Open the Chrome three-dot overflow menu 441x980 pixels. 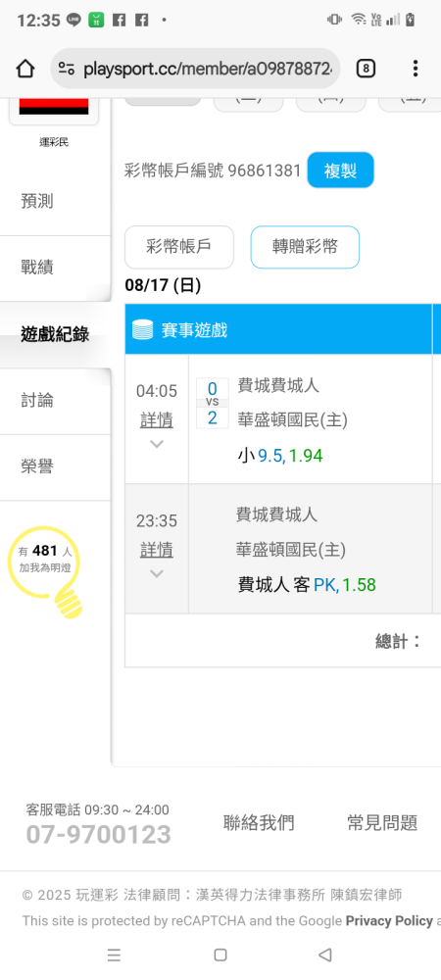coord(415,69)
